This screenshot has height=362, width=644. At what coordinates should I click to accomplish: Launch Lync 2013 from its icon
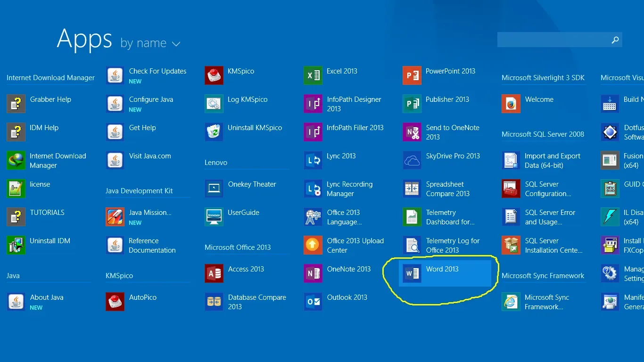(313, 160)
